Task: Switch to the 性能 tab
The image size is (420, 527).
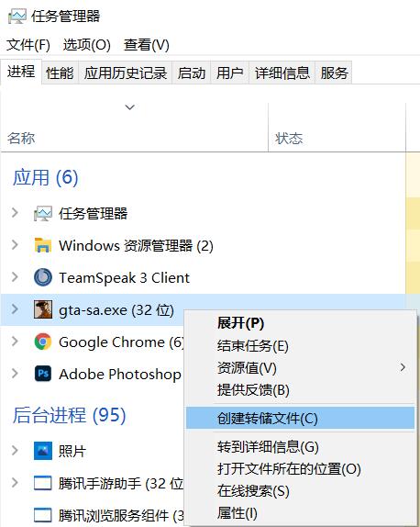Action: (x=60, y=73)
